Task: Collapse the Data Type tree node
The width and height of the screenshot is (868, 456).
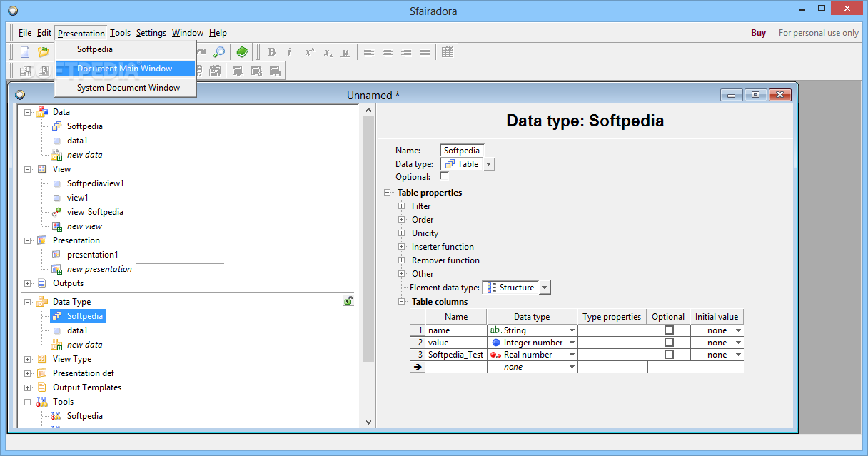Action: (x=28, y=302)
